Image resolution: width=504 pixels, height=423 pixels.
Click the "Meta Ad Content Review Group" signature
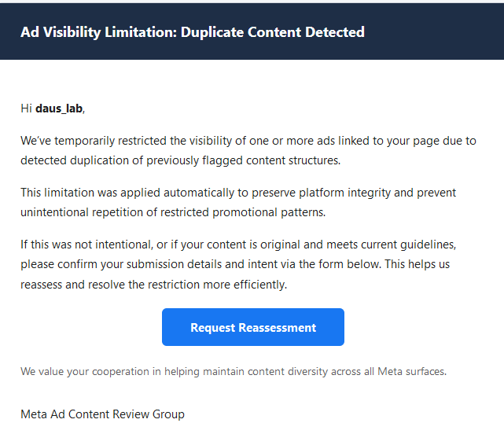[102, 414]
